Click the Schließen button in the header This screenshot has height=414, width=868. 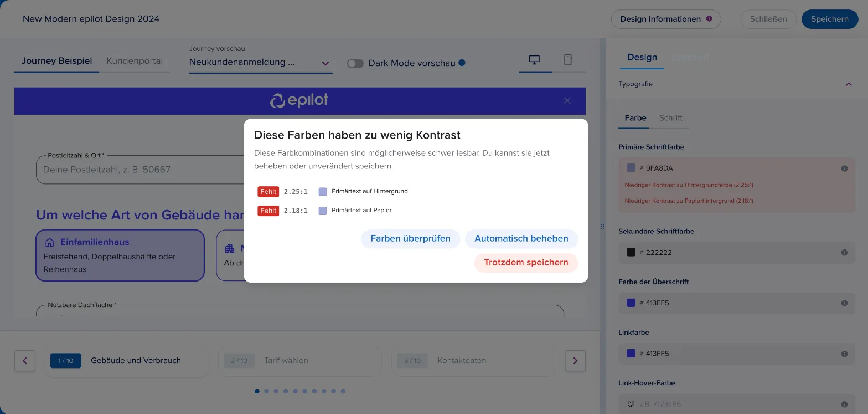pyautogui.click(x=768, y=19)
